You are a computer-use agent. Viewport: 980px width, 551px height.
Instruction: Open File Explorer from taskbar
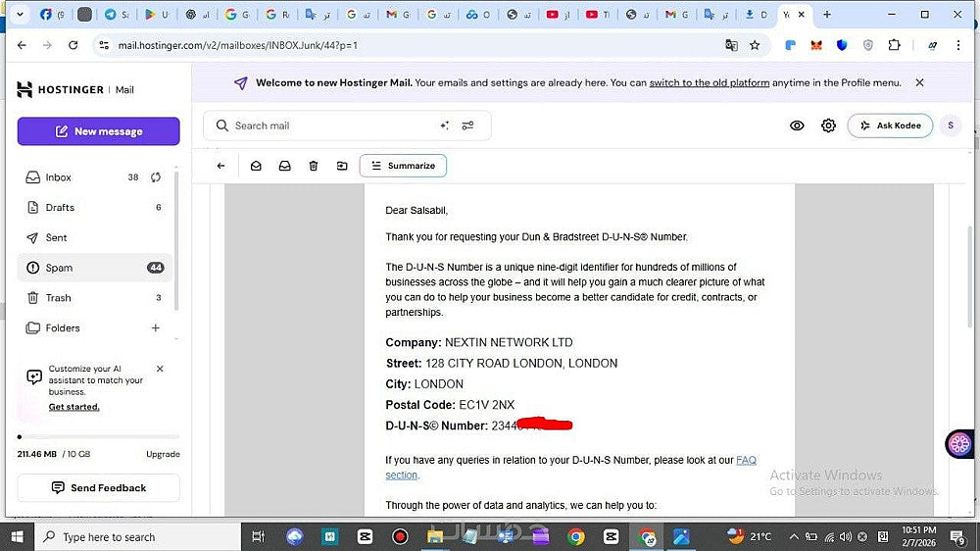(435, 536)
